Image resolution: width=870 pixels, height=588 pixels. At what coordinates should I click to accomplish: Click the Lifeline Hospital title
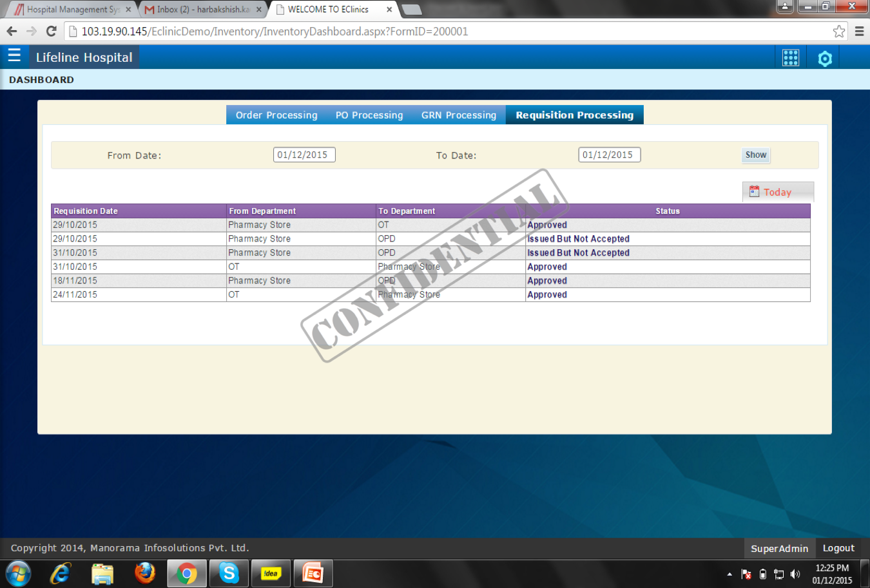pos(84,57)
